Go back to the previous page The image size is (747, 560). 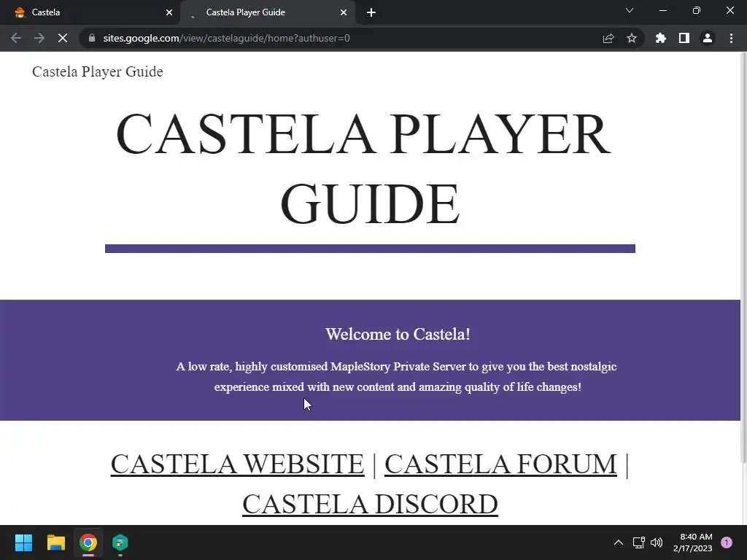point(16,38)
